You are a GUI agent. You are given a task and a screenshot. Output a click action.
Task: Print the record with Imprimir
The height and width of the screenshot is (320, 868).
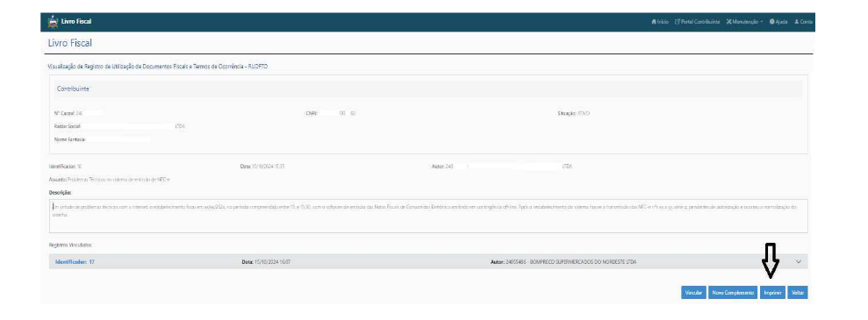point(772,292)
